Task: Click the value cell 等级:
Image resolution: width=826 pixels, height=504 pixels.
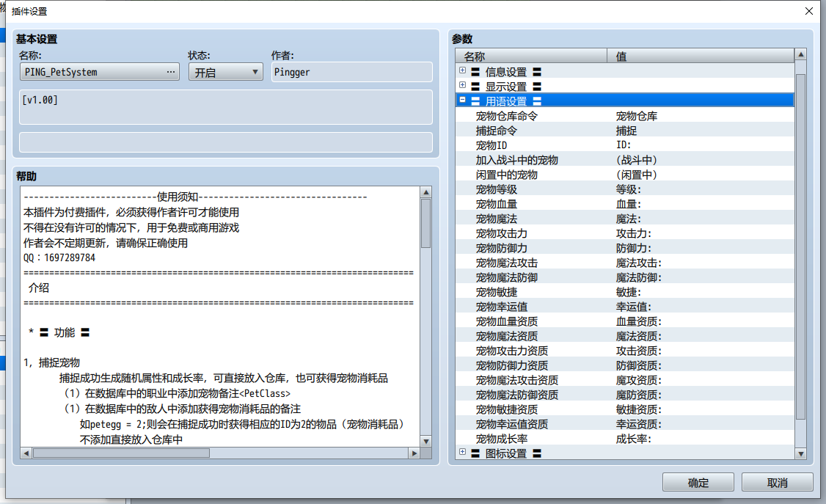Action: (x=629, y=189)
